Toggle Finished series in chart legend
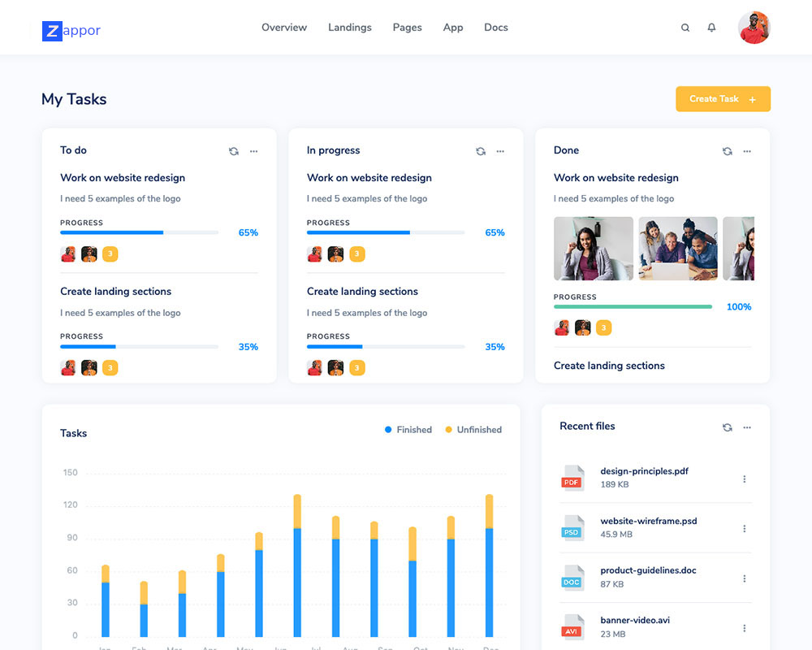 pos(408,430)
